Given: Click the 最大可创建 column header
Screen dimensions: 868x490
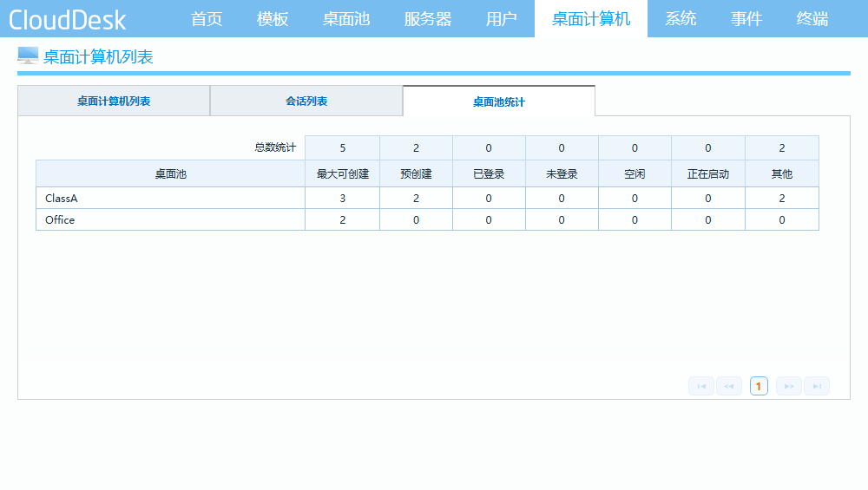Looking at the screenshot, I should pos(343,173).
